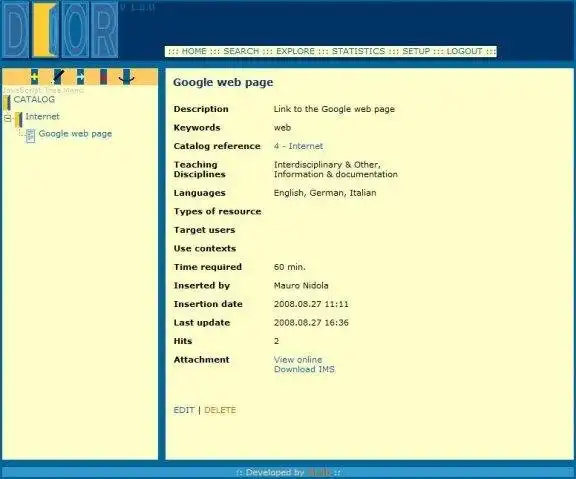Click the Google web page document icon

pyautogui.click(x=30, y=136)
